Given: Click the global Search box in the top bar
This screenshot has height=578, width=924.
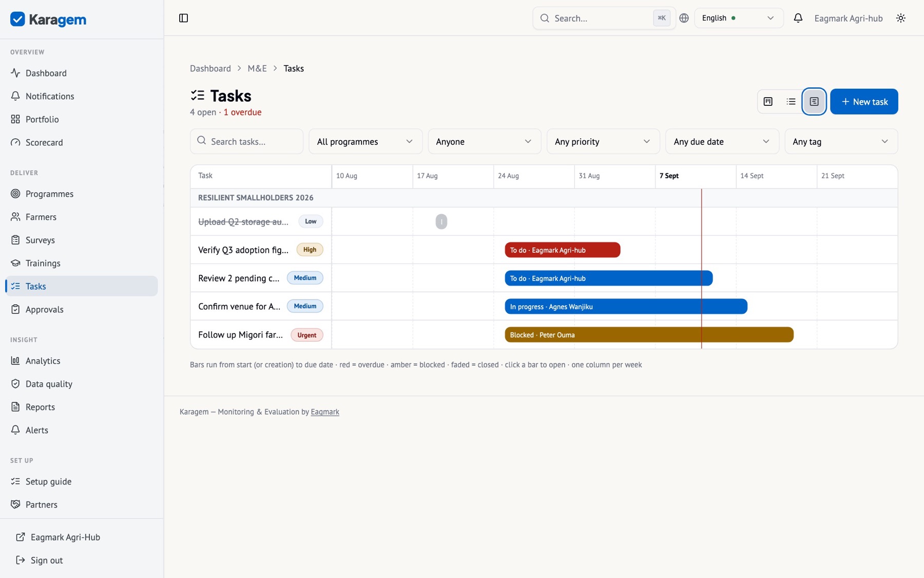Looking at the screenshot, I should pyautogui.click(x=604, y=18).
